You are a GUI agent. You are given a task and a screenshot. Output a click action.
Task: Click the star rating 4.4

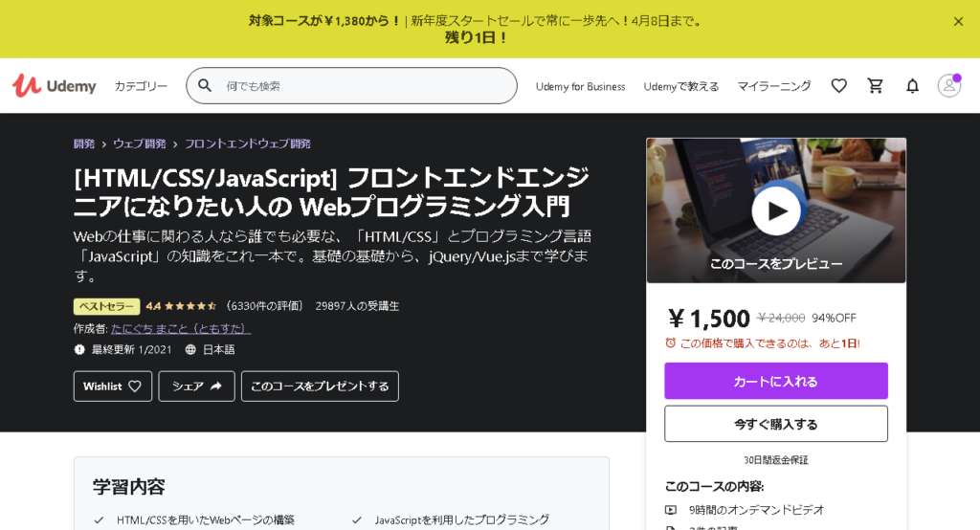[181, 305]
